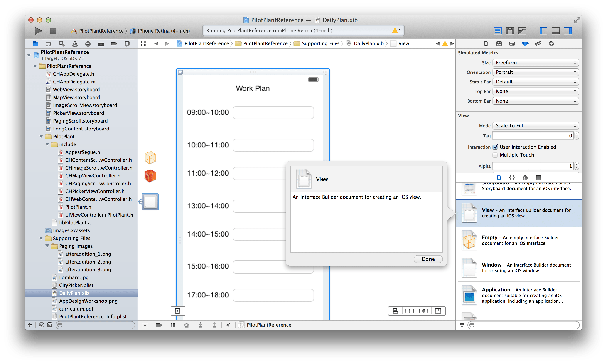The image size is (607, 364).
Task: Select the Empty template in library
Action: click(x=519, y=240)
